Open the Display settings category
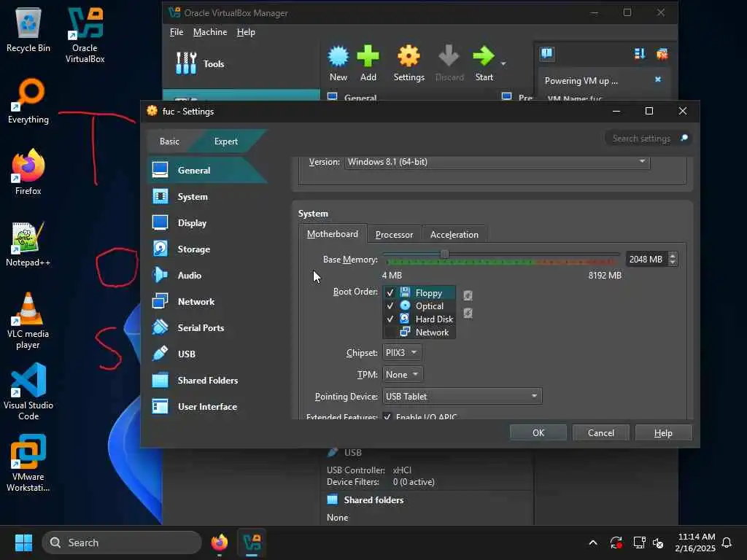Viewport: 747px width, 560px height. 206,222
